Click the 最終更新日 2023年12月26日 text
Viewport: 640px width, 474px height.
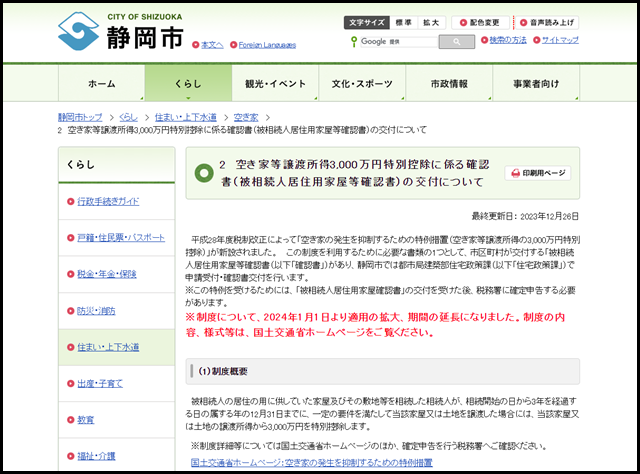525,216
